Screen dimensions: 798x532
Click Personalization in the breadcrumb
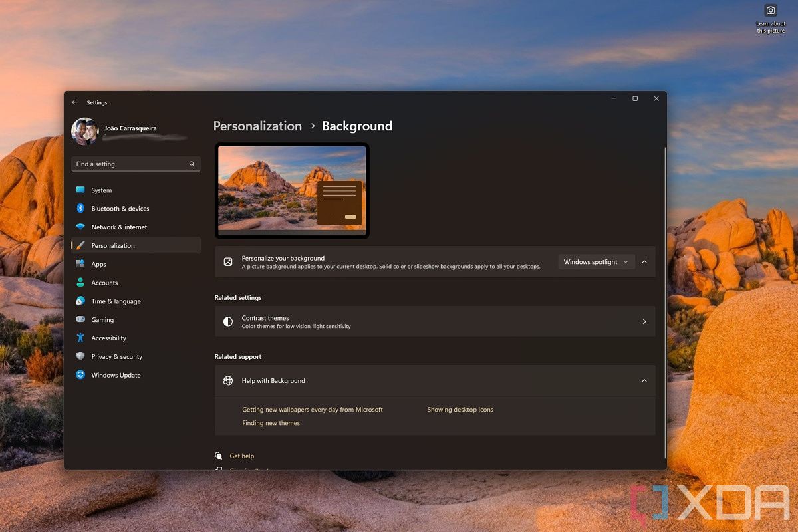257,126
